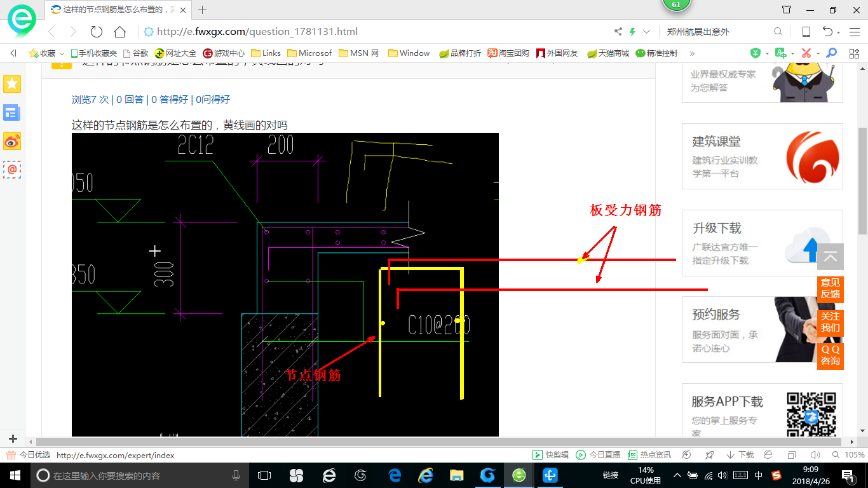This screenshot has width=868, height=488.
Task: Open the mobile device icon in toolbar
Action: pyautogui.click(x=806, y=32)
